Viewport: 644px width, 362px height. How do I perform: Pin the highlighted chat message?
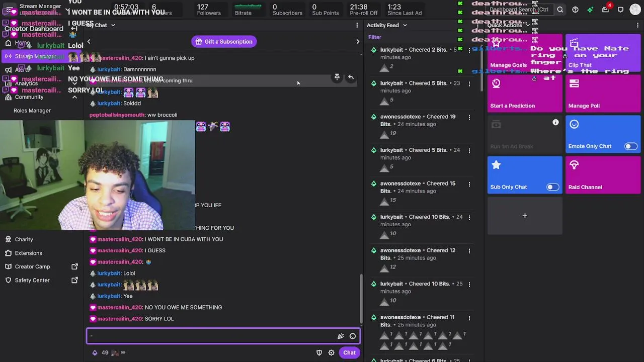[x=337, y=77]
